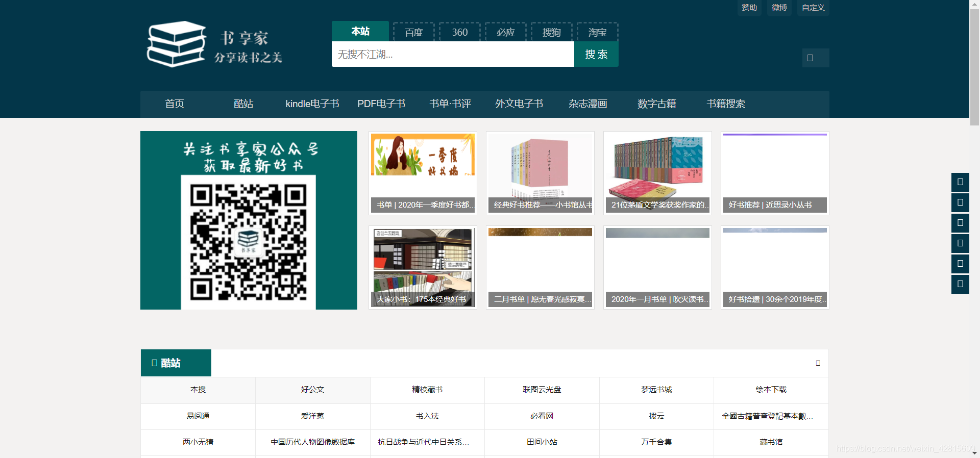The image size is (980, 458).
Task: Open kindle电子书 navigation item
Action: (x=312, y=104)
